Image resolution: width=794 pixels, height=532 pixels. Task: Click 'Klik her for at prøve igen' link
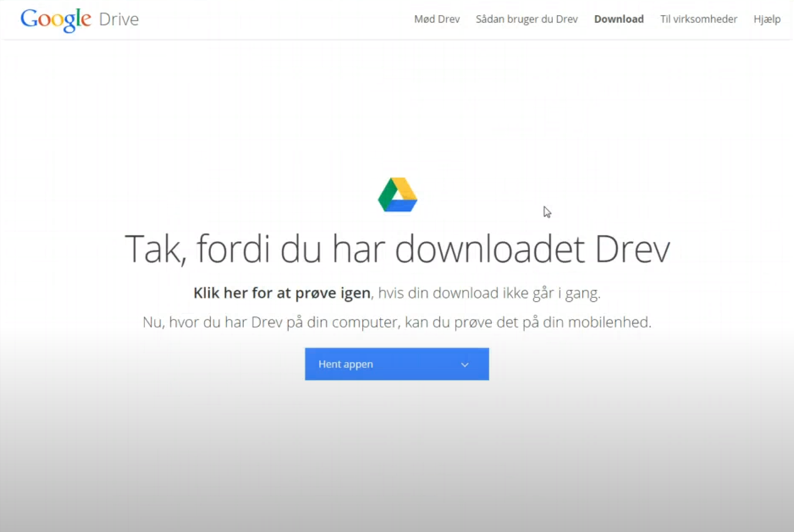pos(282,293)
